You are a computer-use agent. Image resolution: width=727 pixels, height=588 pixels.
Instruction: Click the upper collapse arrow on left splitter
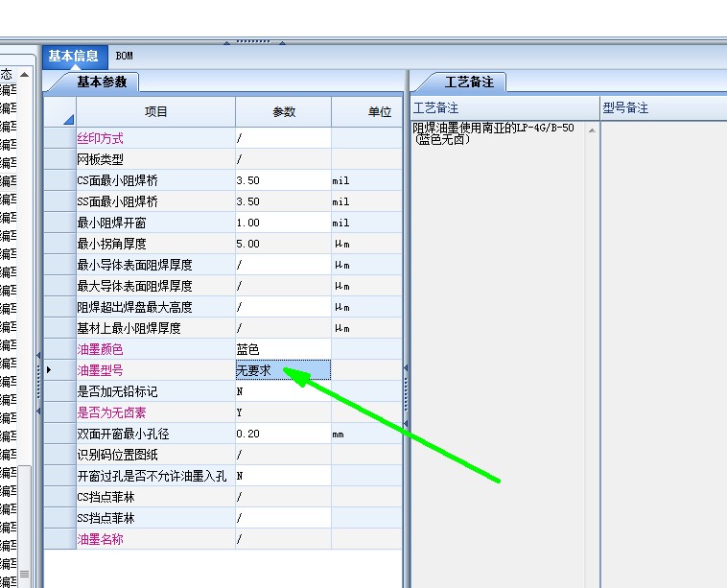pos(38,355)
